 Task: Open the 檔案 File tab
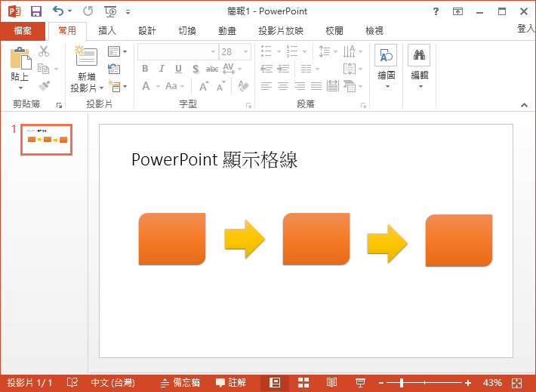click(x=23, y=31)
